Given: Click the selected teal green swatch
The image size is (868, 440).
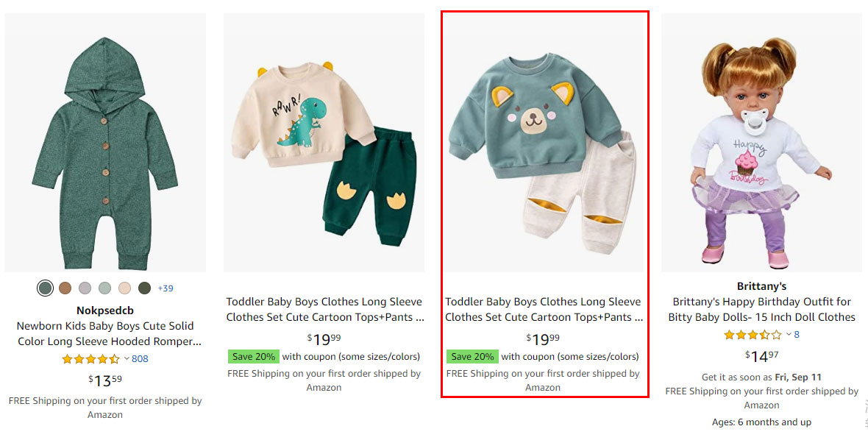Looking at the screenshot, I should click(x=46, y=288).
